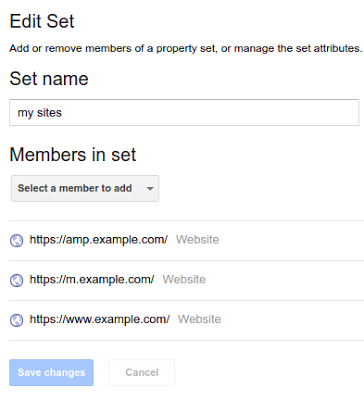Image resolution: width=364 pixels, height=400 pixels.
Task: Click the Website label next to m.example.com
Action: tap(184, 279)
